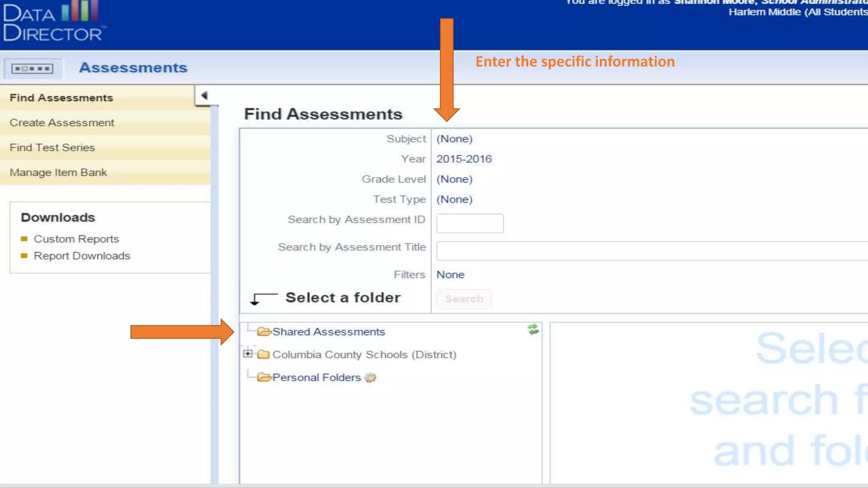Viewport: 868px width, 488px height.
Task: Click the Personal Folders folder icon
Action: (264, 377)
